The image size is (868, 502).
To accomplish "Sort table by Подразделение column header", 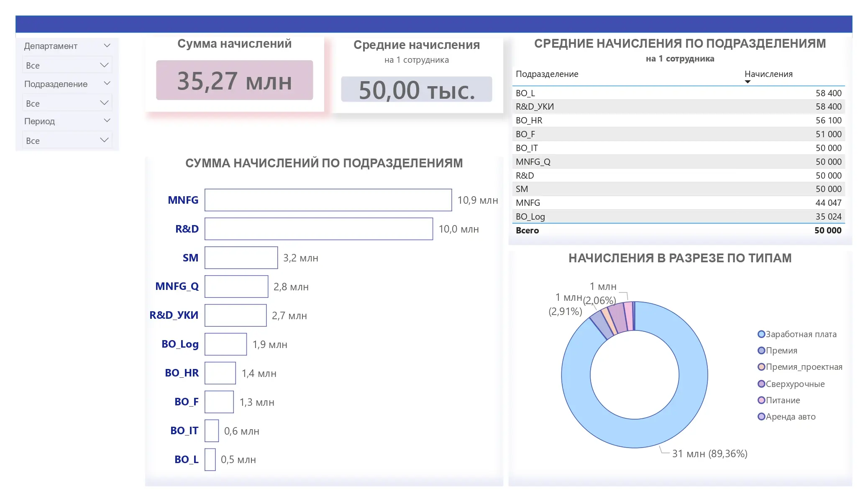I will tap(547, 74).
